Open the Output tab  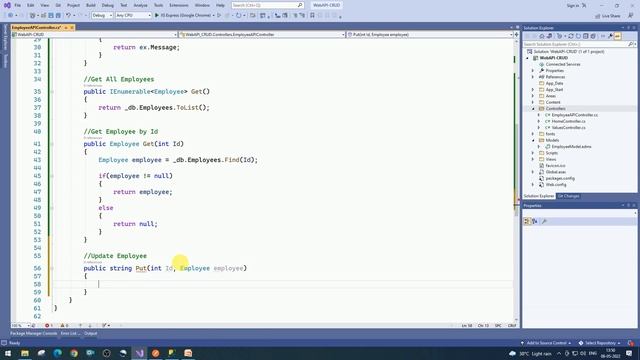[91, 333]
